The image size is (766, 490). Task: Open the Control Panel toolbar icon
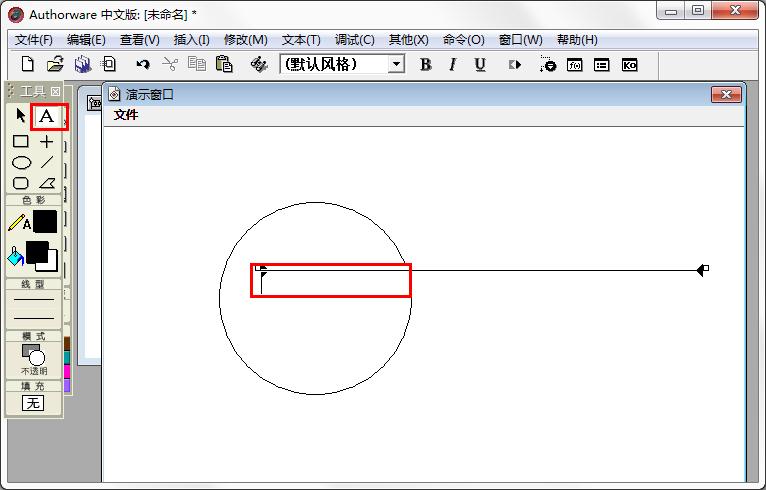(548, 64)
